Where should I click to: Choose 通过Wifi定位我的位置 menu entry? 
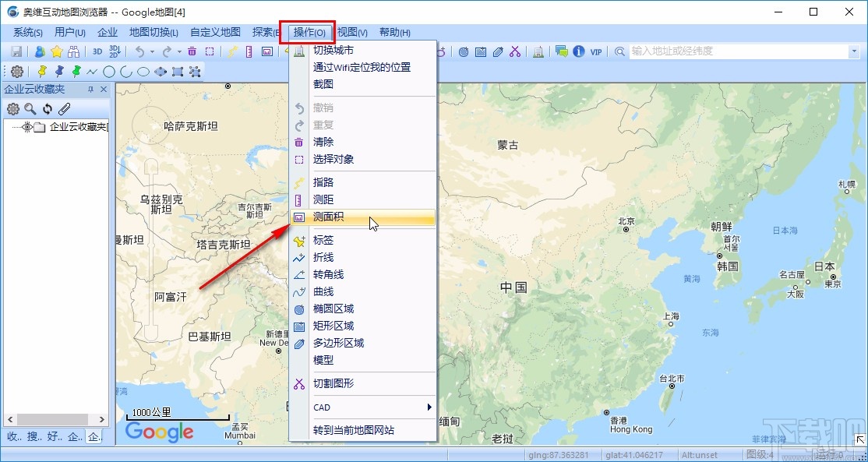pos(363,68)
